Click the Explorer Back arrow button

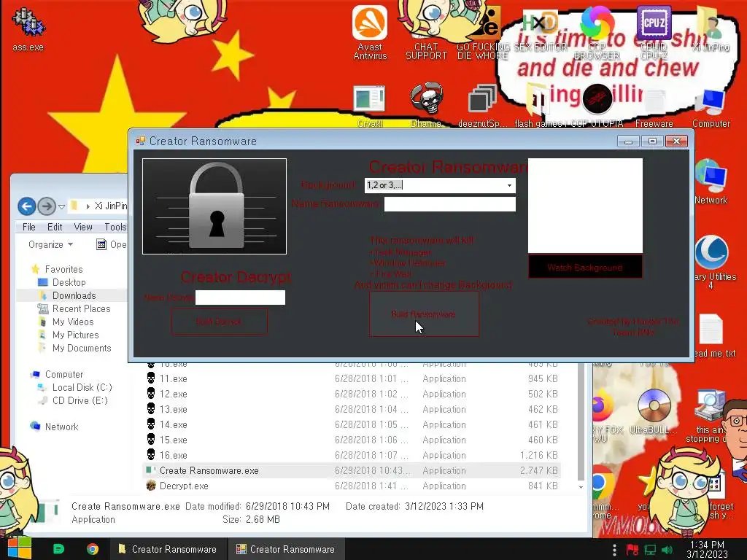point(27,206)
